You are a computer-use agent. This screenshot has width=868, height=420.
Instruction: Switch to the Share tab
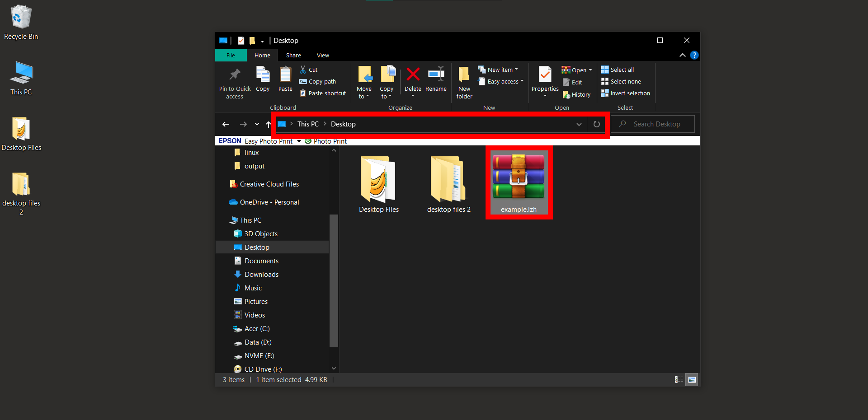[x=293, y=55]
